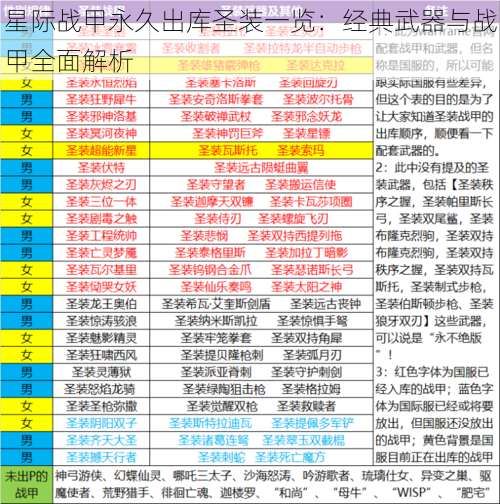The height and width of the screenshot is (504, 500).
Task: Click 圣装卡瓦莎项圈 text
Action: tap(311, 201)
